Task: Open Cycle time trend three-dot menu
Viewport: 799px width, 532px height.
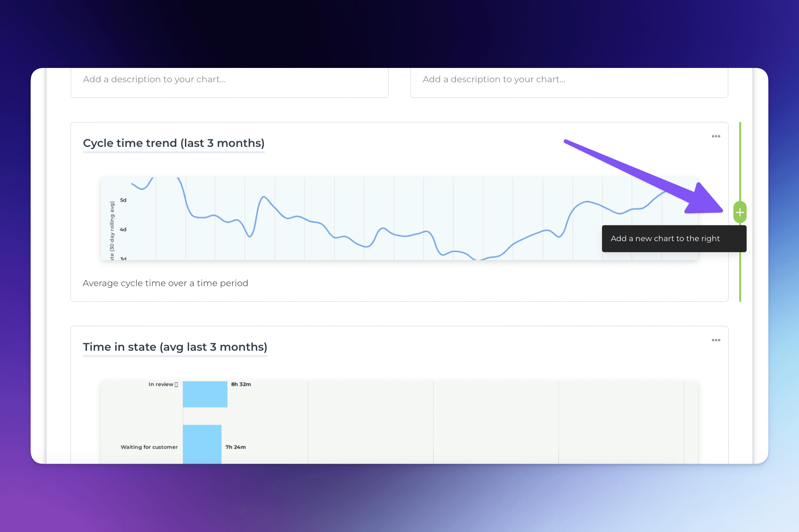Action: (x=716, y=136)
